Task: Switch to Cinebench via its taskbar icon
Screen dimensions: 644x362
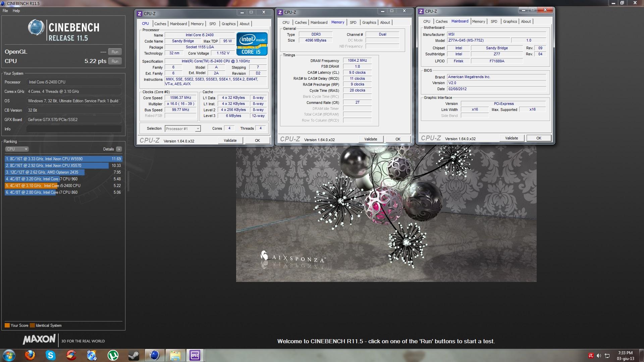Action: (x=154, y=355)
